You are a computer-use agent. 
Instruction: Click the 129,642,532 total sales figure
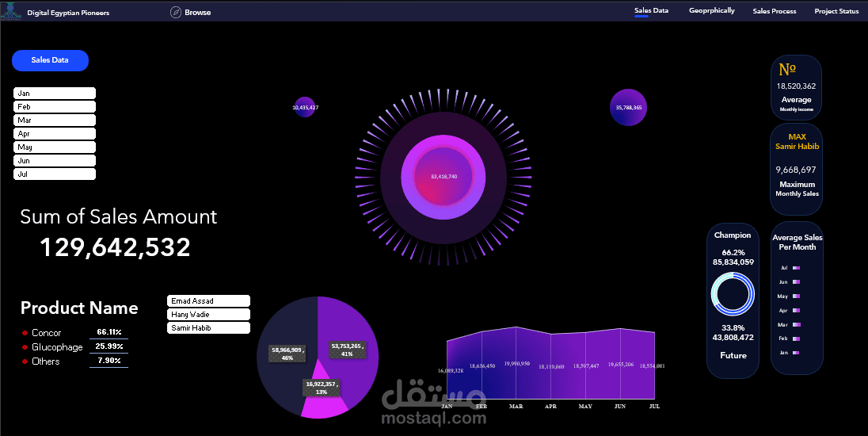pyautogui.click(x=115, y=247)
